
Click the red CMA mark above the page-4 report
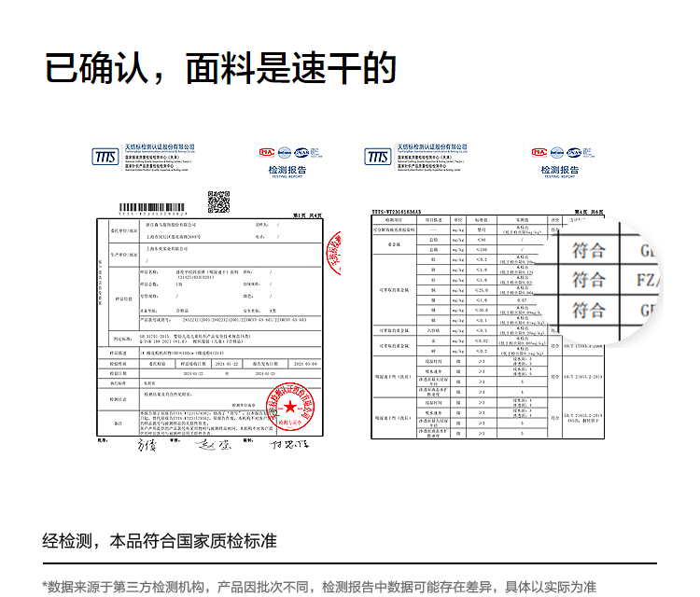tap(539, 152)
